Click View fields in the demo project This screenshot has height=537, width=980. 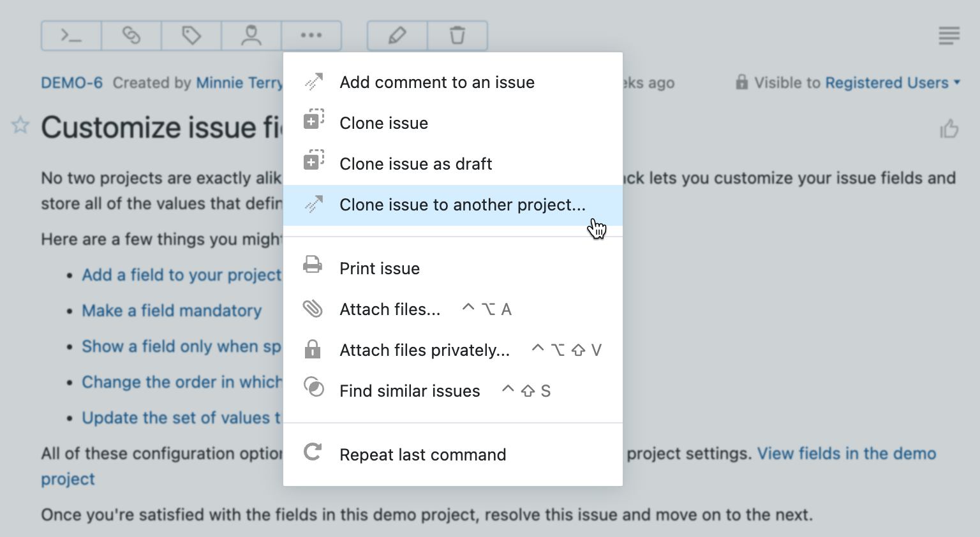coord(846,453)
